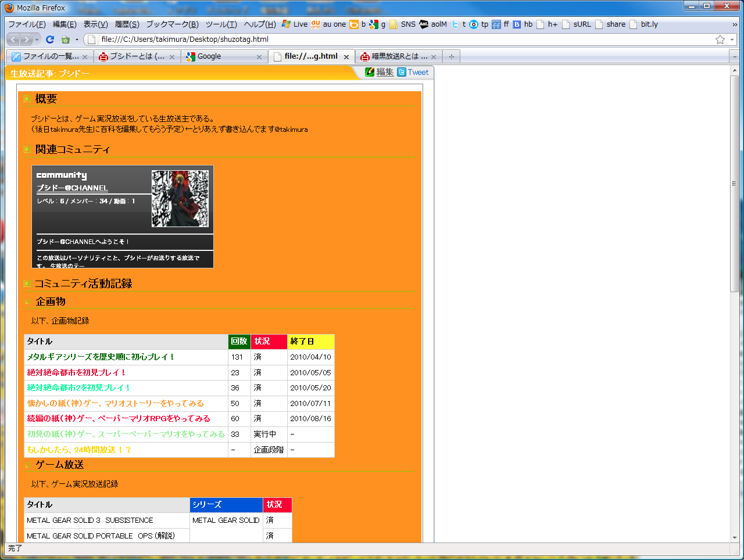The width and height of the screenshot is (744, 560).
Task: Open the hb Hatena bookmark
Action: [523, 24]
